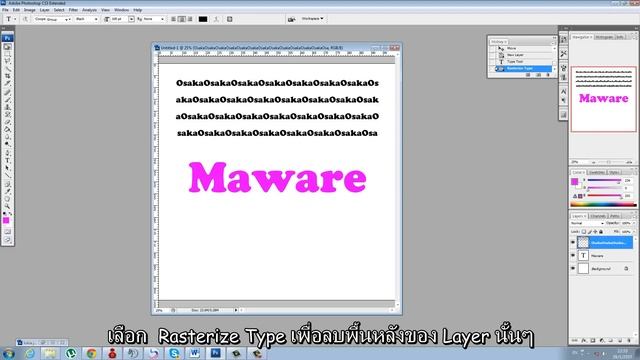This screenshot has width=640, height=360.
Task: Click the Windows Start button
Action: pos(8,353)
